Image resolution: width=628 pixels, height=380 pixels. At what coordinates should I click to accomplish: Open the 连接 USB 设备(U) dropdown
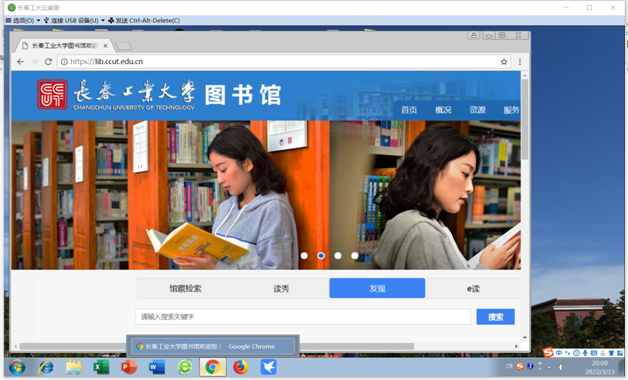click(x=74, y=20)
